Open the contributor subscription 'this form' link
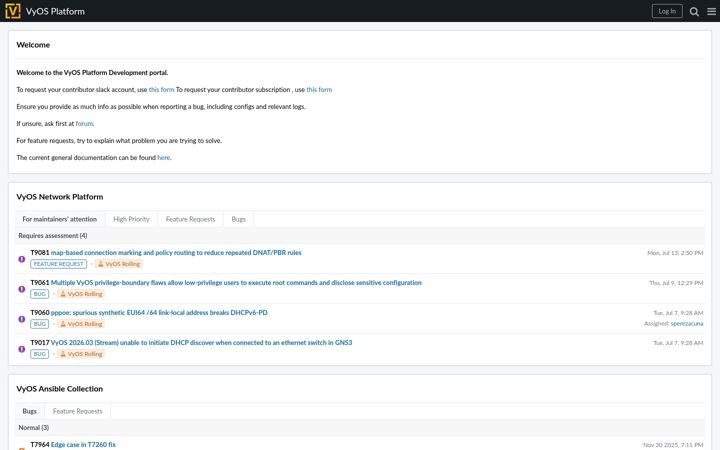The image size is (720, 450). 319,90
